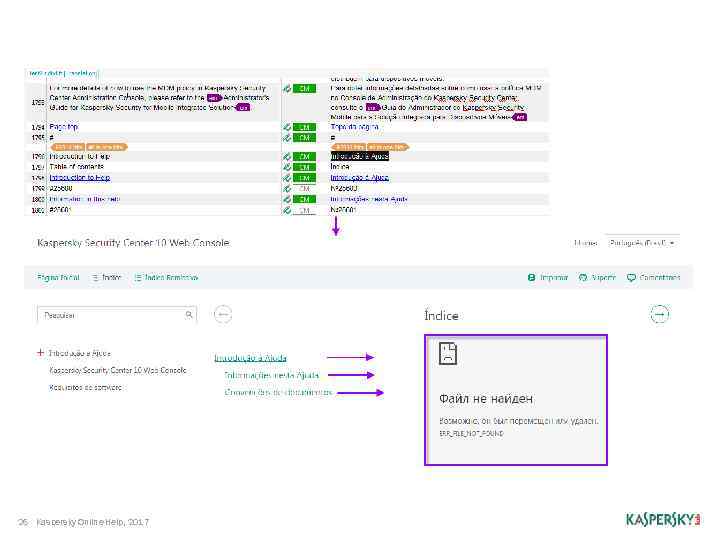This screenshot has width=720, height=540.
Task: Click edit icon beside 'Table of contents' segment
Action: [x=287, y=167]
